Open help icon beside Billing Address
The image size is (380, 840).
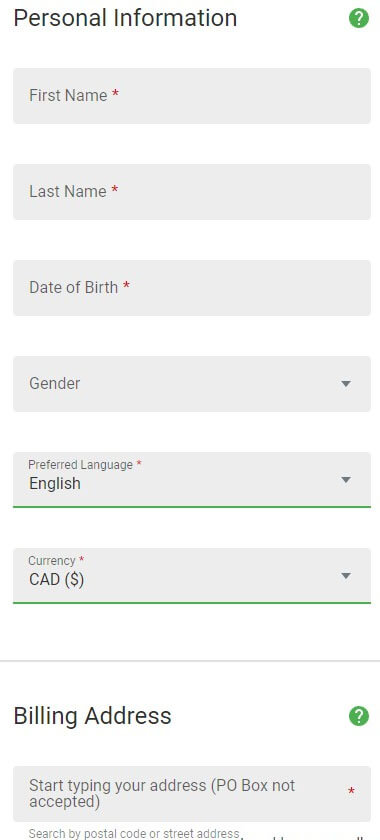click(359, 716)
